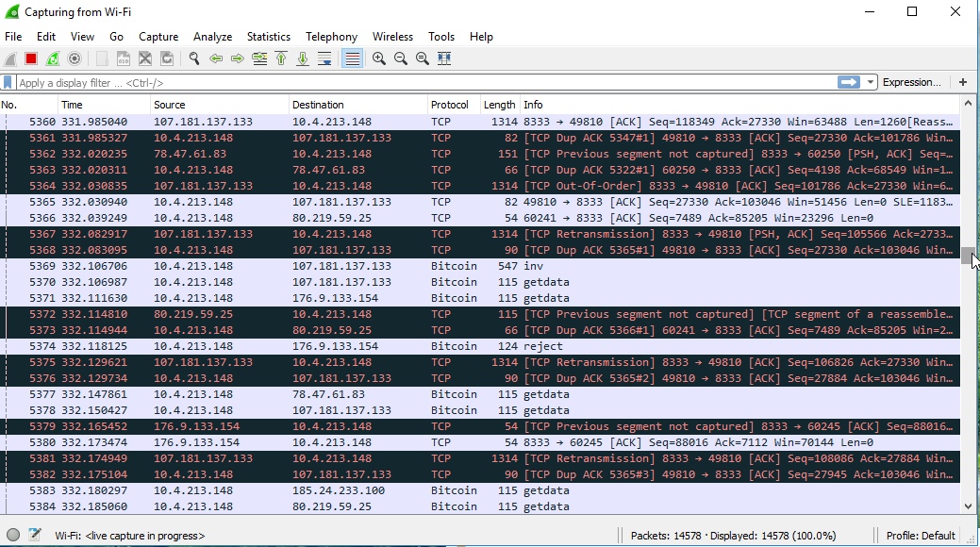Open the Capture menu
Image resolution: width=980 pixels, height=547 pixels.
[x=158, y=37]
